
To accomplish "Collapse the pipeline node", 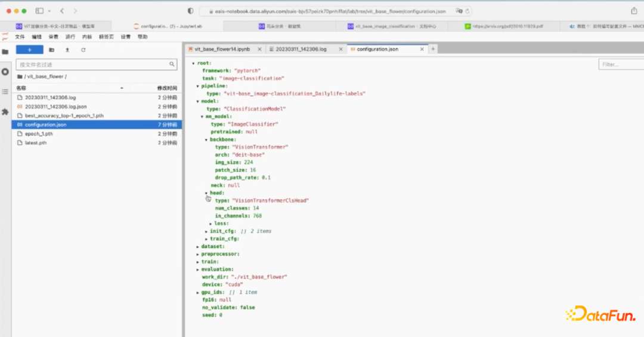I will click(x=197, y=86).
